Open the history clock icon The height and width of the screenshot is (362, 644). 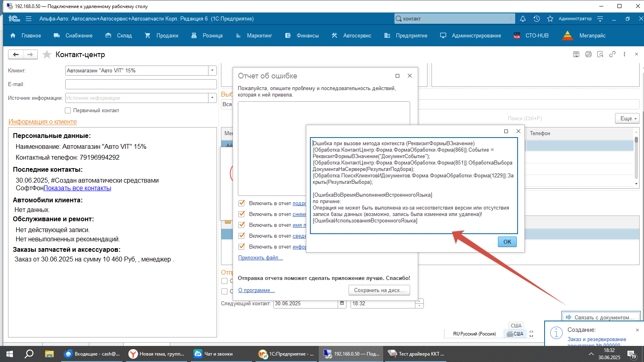pyautogui.click(x=537, y=19)
